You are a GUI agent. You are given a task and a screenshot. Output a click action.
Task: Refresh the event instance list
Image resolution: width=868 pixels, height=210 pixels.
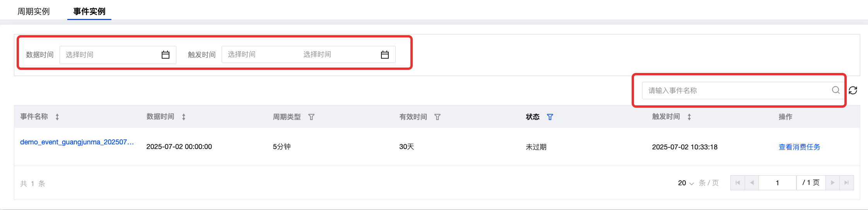pos(853,90)
